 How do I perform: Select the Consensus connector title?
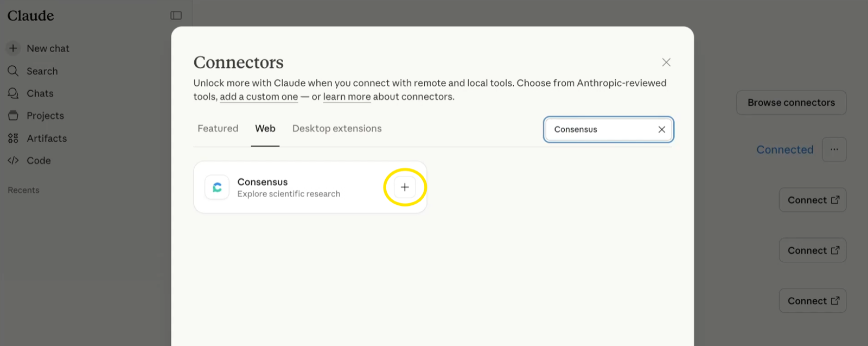click(x=263, y=182)
